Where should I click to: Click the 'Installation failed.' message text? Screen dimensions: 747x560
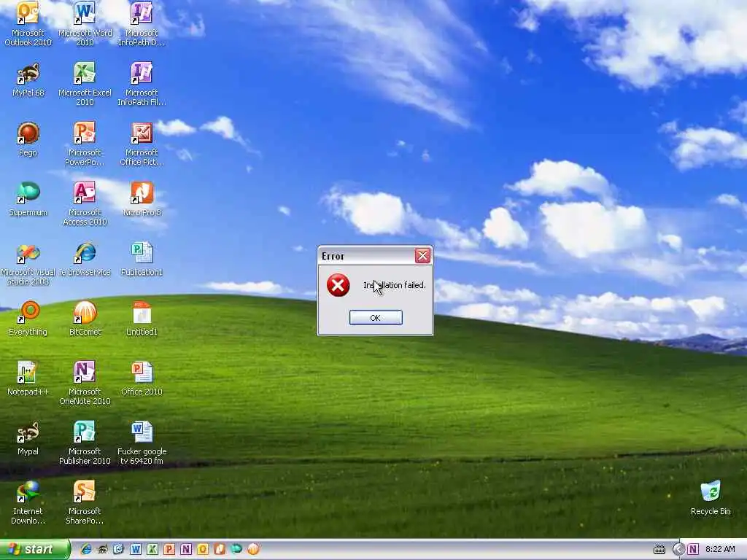coord(395,285)
